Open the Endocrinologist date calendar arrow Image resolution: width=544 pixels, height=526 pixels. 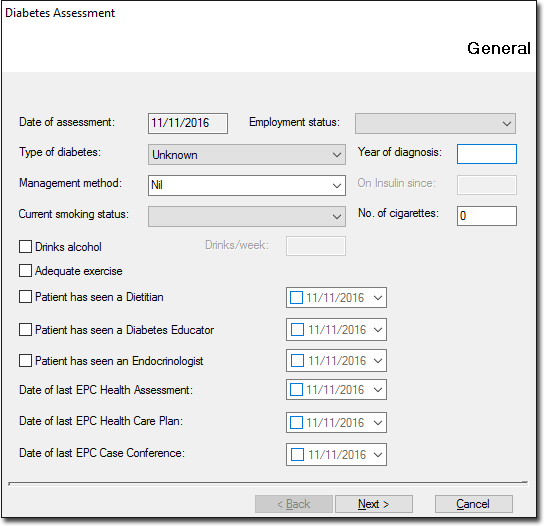(x=378, y=360)
